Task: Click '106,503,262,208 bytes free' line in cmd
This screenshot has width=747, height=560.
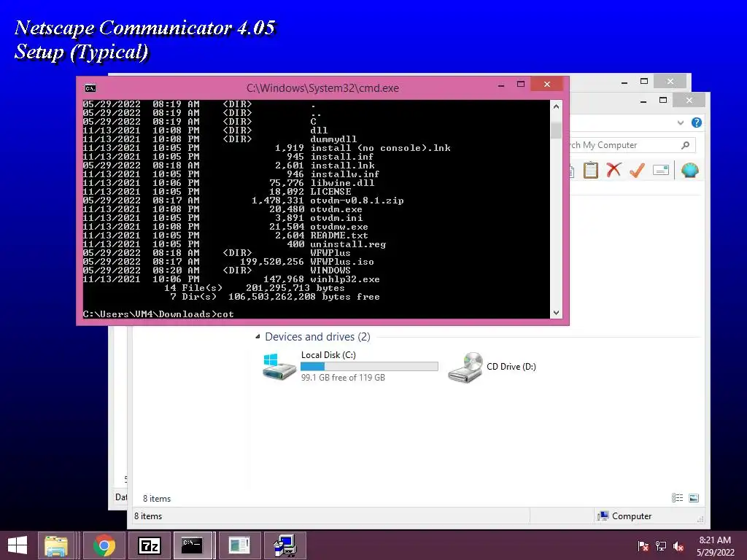Action: click(x=304, y=297)
